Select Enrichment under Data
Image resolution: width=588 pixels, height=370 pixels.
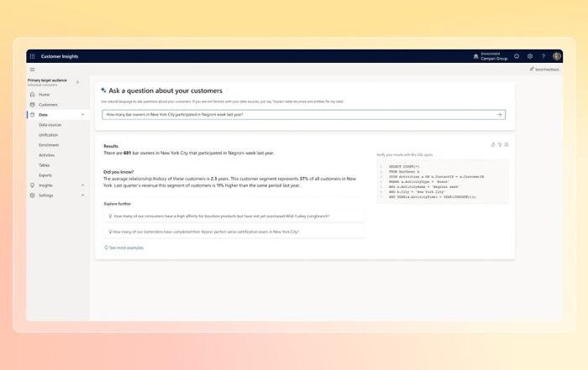pos(49,145)
